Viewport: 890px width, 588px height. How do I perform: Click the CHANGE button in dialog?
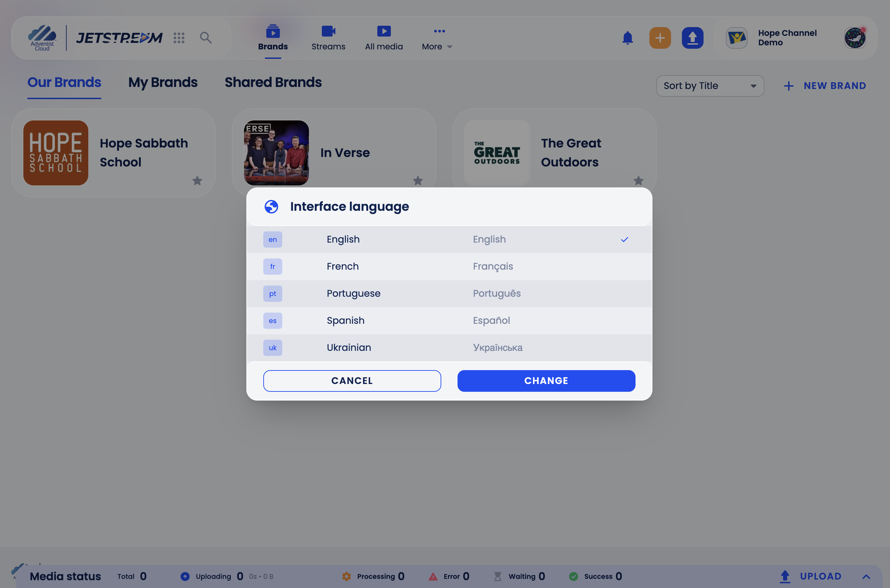click(x=546, y=381)
